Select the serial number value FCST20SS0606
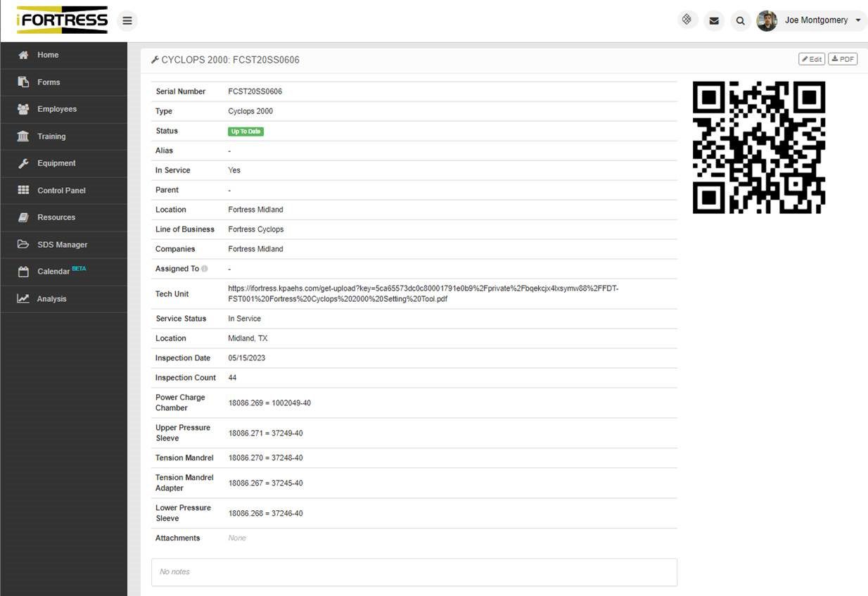This screenshot has height=596, width=868. (255, 91)
